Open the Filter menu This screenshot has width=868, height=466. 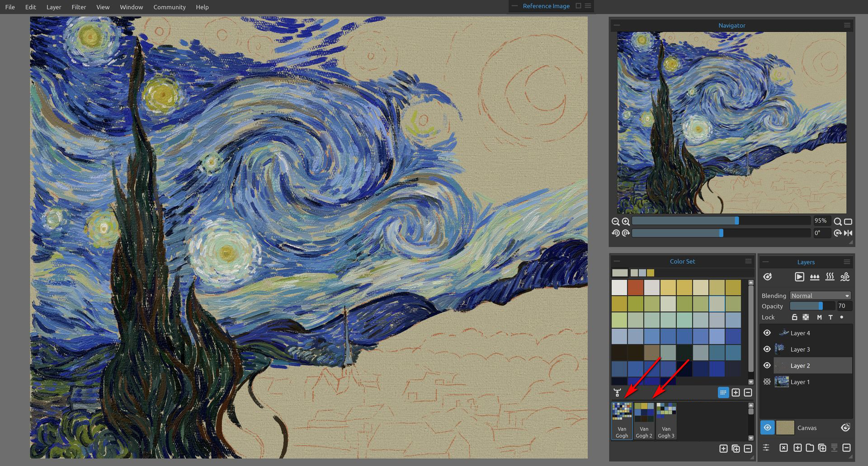[x=79, y=7]
